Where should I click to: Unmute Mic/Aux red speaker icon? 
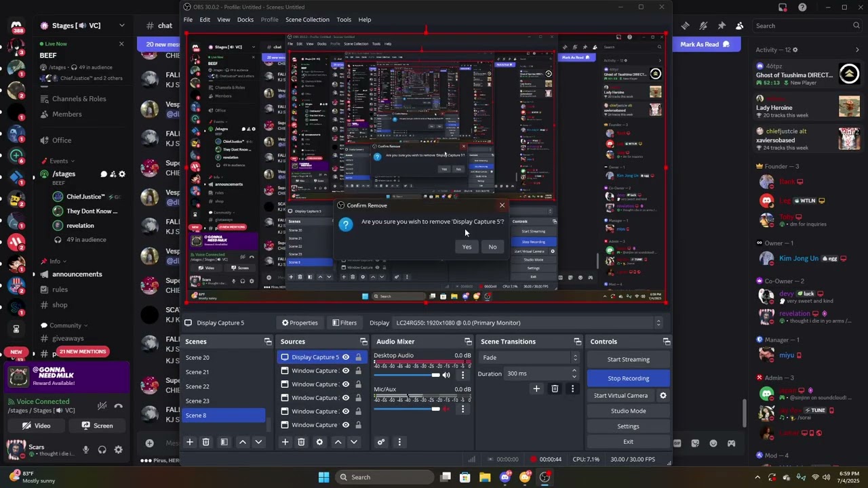pyautogui.click(x=446, y=409)
